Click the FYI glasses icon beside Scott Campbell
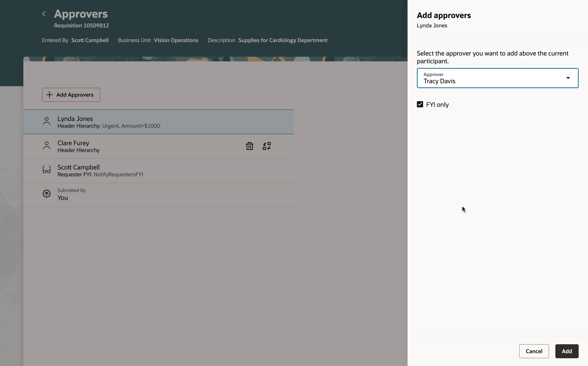 [x=46, y=170]
